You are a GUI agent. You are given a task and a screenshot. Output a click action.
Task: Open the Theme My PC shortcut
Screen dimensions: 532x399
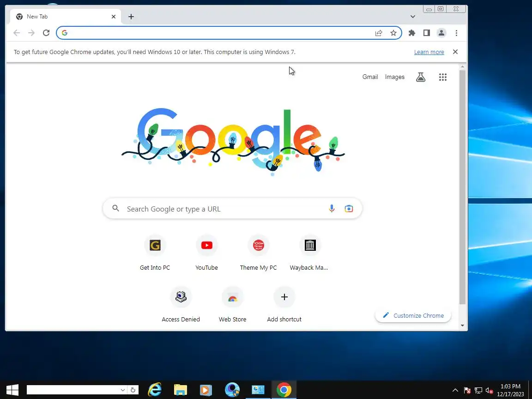click(259, 253)
